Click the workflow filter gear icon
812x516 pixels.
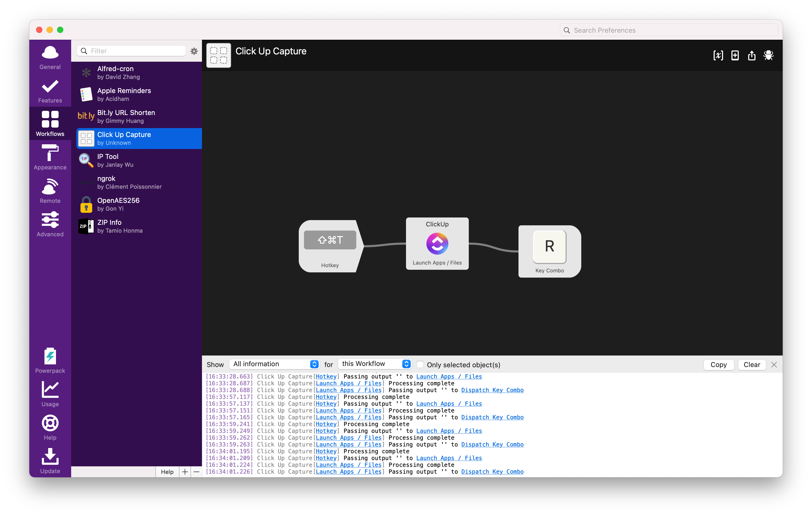point(194,51)
